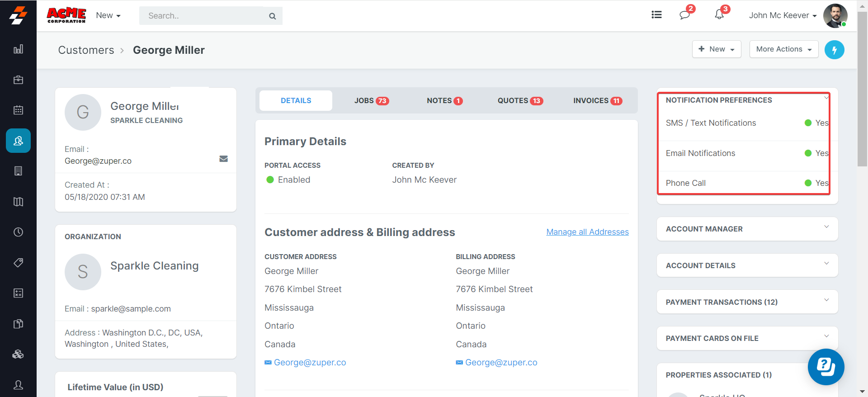Expand Payment Transactions (12) panel

747,302
